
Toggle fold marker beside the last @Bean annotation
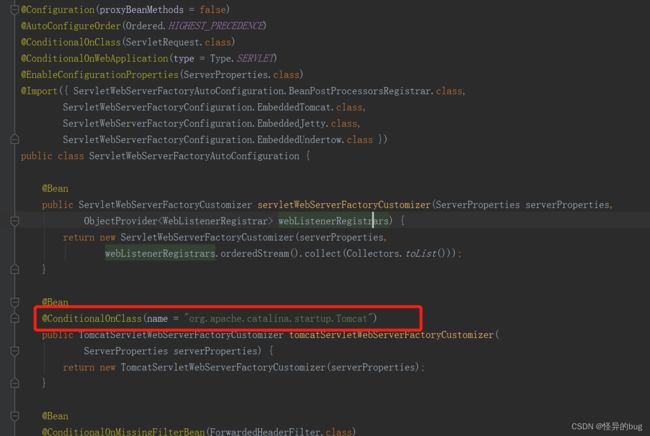14,416
